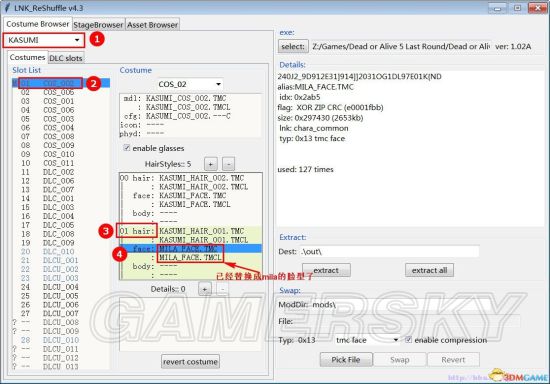Click the minus button beside HairStyles
The image size is (550, 384).
229,164
